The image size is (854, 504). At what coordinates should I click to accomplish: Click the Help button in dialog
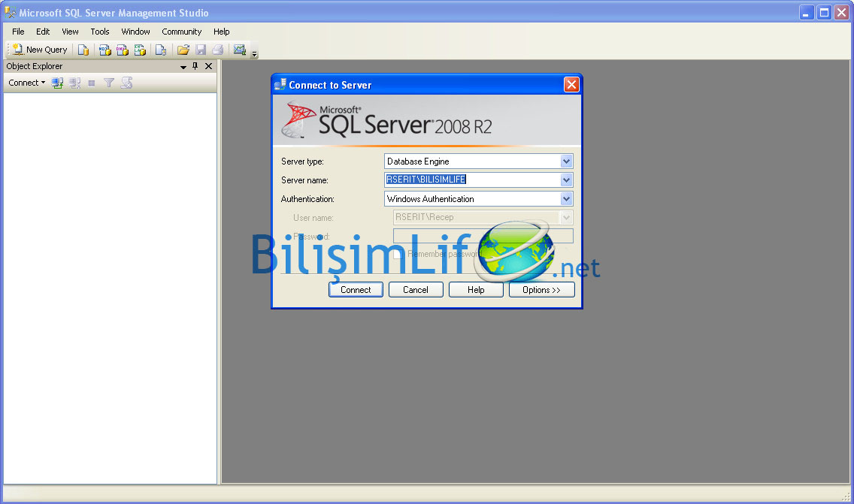475,289
